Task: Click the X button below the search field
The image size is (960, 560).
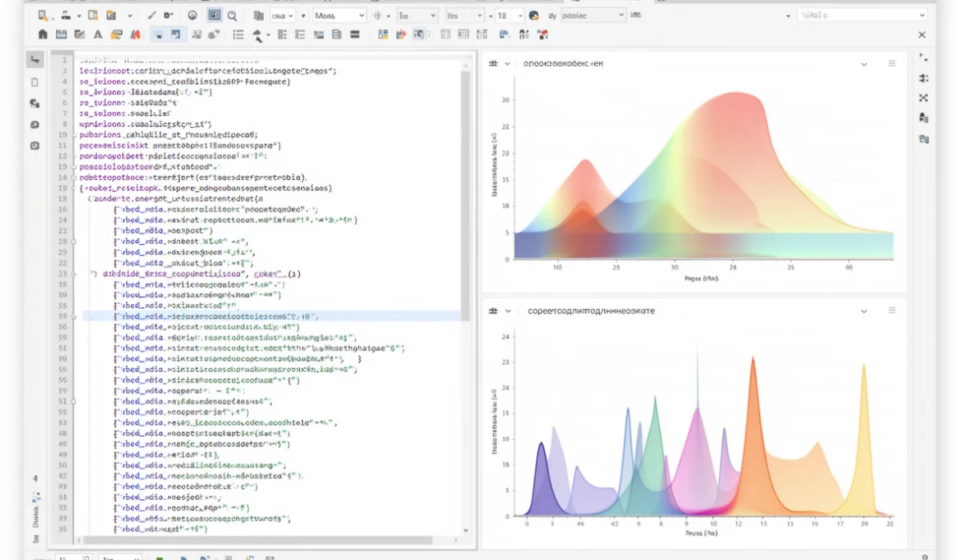Action: coord(922,34)
